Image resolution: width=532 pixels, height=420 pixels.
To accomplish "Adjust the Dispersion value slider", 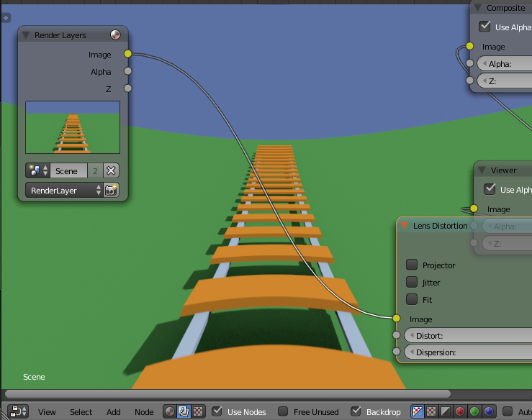I will tap(468, 352).
